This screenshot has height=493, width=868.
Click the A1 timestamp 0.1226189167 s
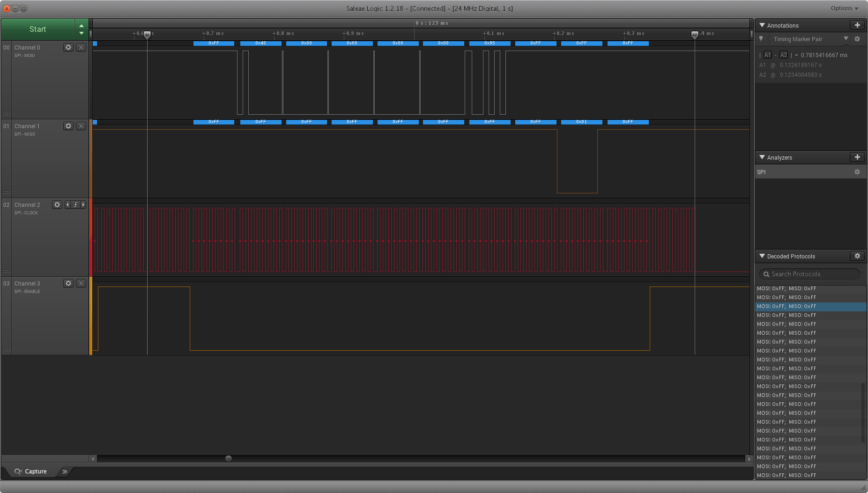[x=801, y=65]
